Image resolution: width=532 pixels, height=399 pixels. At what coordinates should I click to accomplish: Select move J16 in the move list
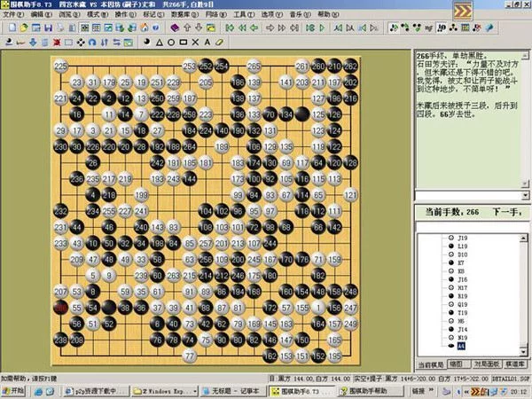tap(463, 280)
